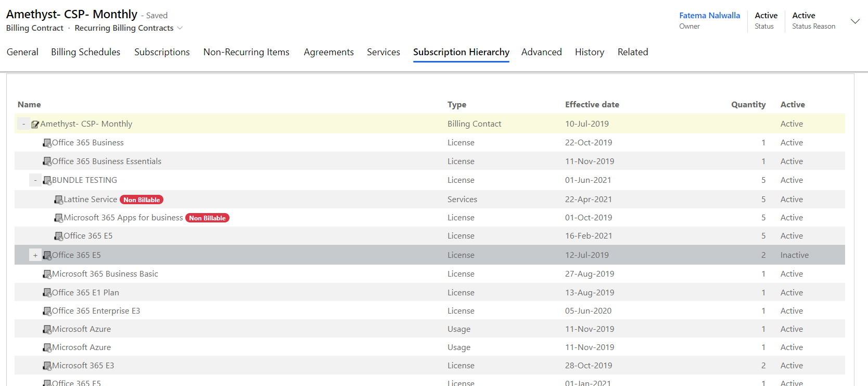Click the icon of Office 365 E5 dated 16-Feb-2021
Image resolution: width=868 pixels, height=386 pixels.
59,236
